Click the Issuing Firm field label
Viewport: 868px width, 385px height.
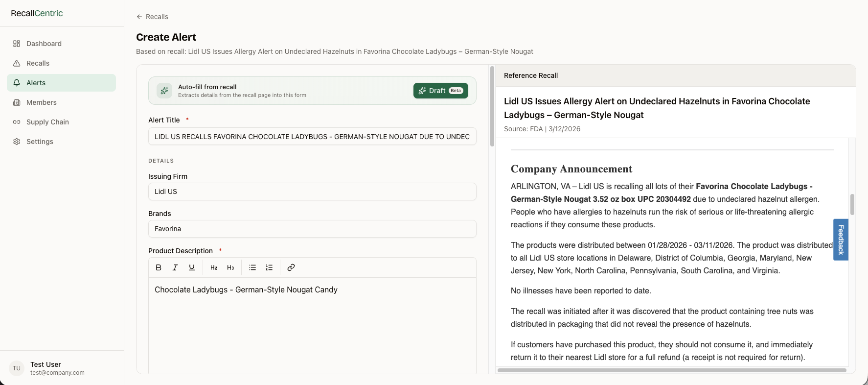point(168,176)
